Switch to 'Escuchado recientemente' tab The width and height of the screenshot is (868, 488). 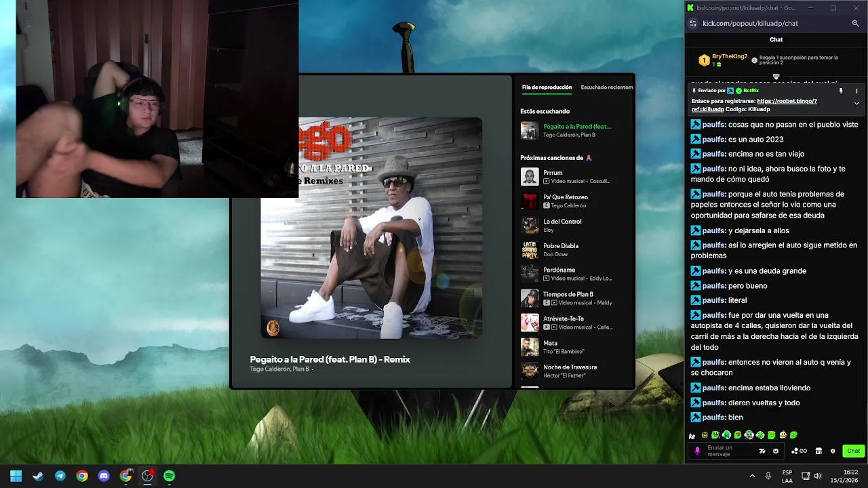point(607,87)
